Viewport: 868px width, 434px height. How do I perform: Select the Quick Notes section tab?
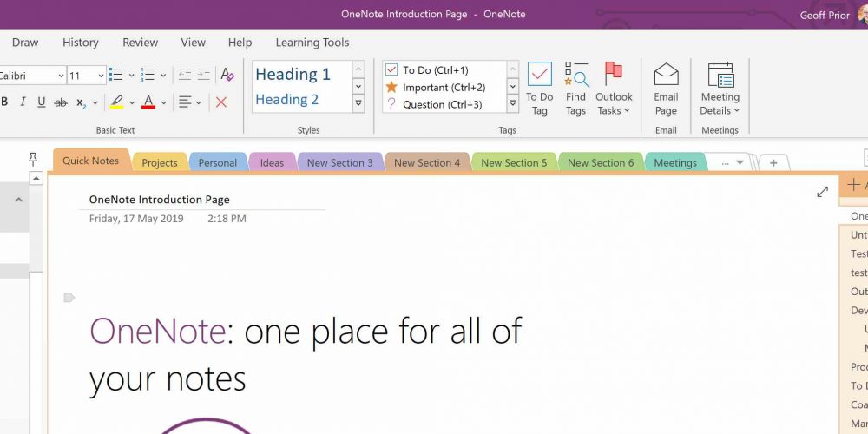[91, 161]
